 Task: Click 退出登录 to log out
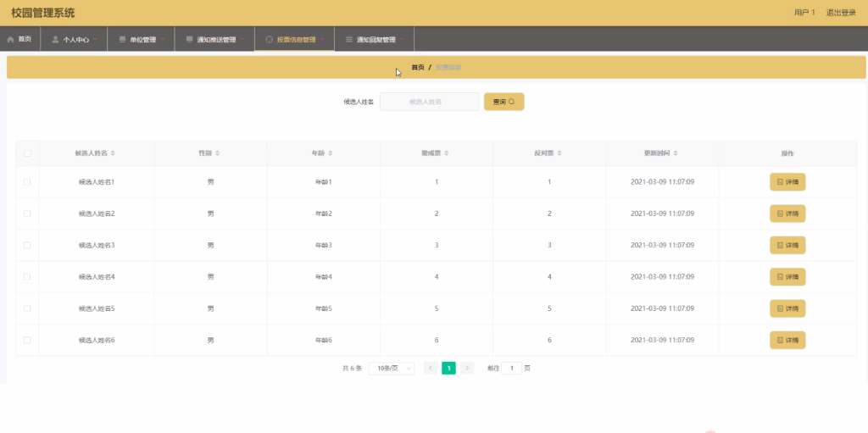tap(841, 13)
